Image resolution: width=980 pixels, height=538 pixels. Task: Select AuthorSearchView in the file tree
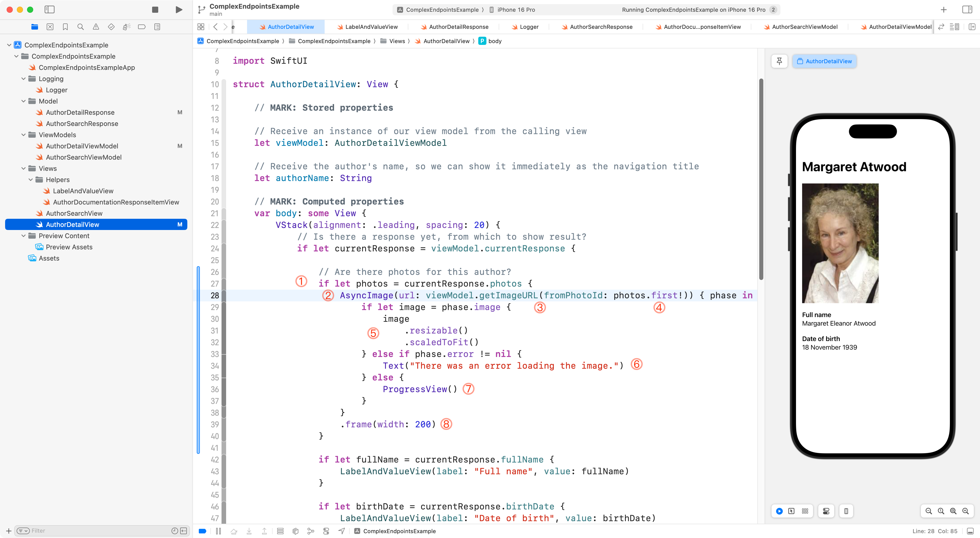74,213
